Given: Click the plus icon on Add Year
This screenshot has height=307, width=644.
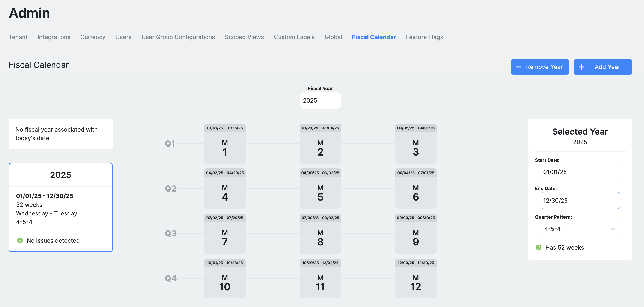Looking at the screenshot, I should point(581,67).
